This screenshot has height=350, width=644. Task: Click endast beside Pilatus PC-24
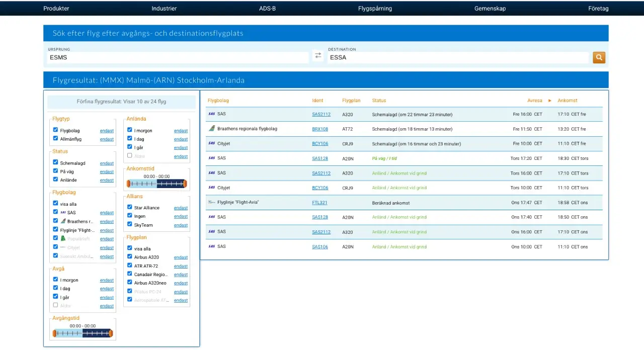pyautogui.click(x=181, y=292)
